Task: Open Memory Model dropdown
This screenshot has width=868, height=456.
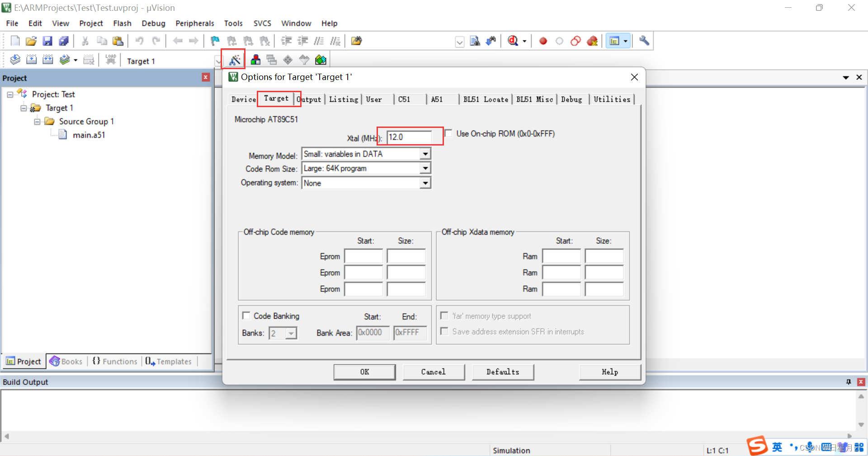Action: point(425,154)
